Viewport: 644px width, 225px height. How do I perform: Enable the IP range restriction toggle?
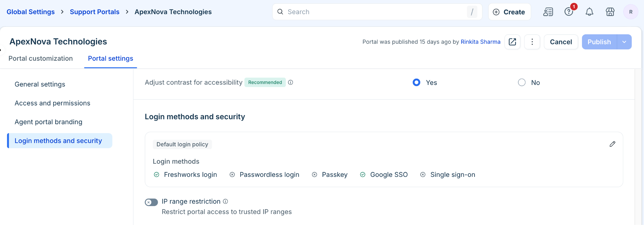(151, 202)
